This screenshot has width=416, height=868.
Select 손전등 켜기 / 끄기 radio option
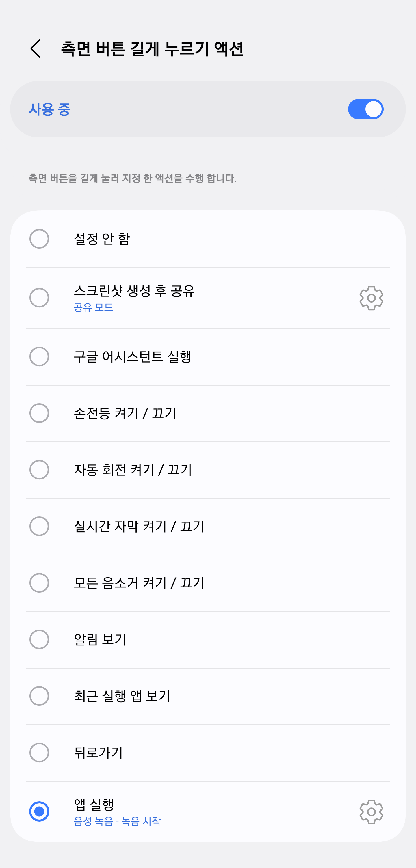point(40,413)
